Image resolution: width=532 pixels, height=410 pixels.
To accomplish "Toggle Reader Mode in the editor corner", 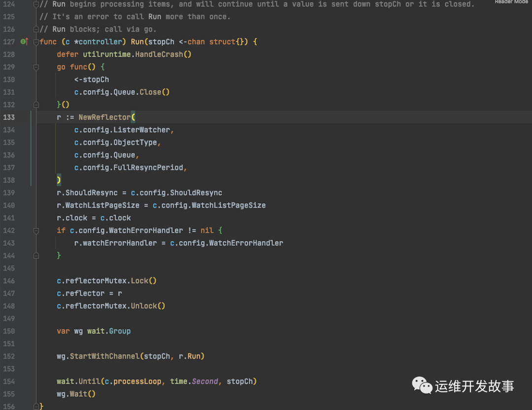I will (x=511, y=1).
